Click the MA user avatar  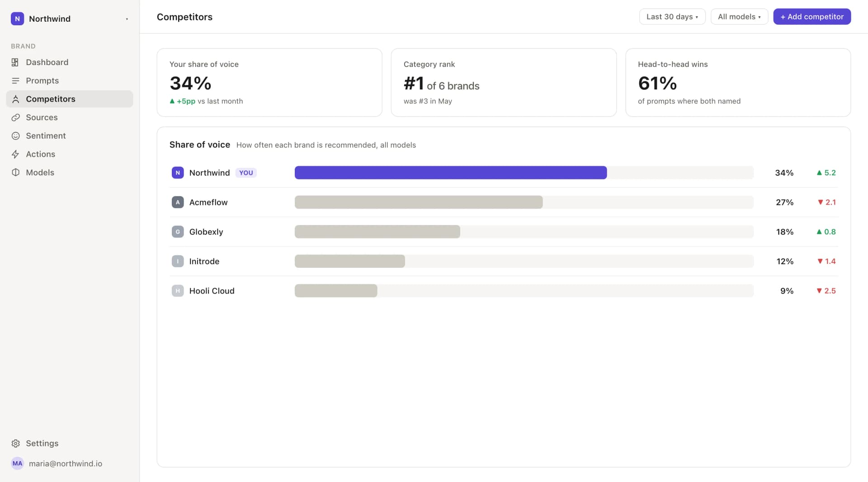click(x=17, y=463)
